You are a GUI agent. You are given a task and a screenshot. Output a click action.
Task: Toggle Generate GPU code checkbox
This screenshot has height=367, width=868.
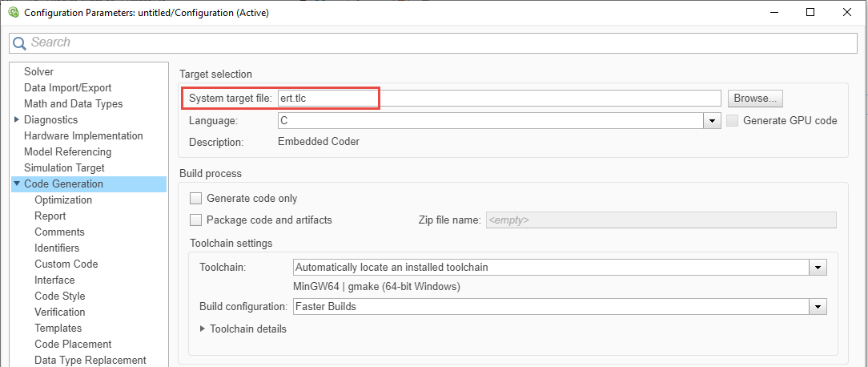pyautogui.click(x=733, y=120)
